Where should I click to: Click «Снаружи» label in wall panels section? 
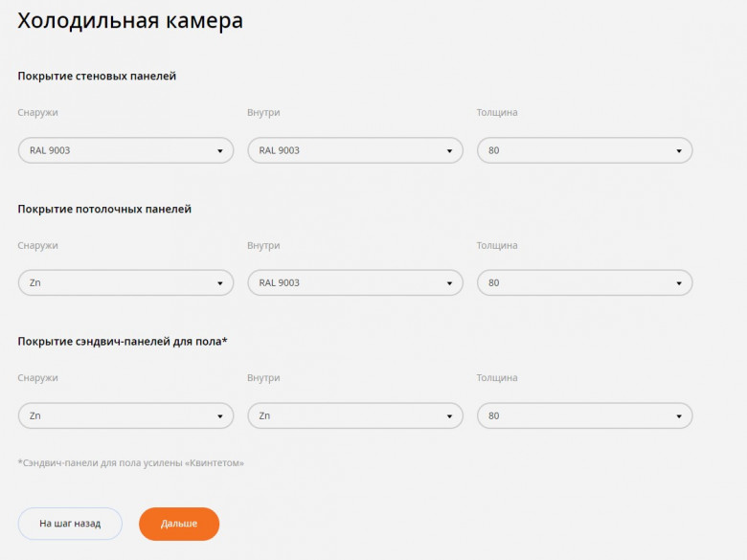click(x=37, y=113)
